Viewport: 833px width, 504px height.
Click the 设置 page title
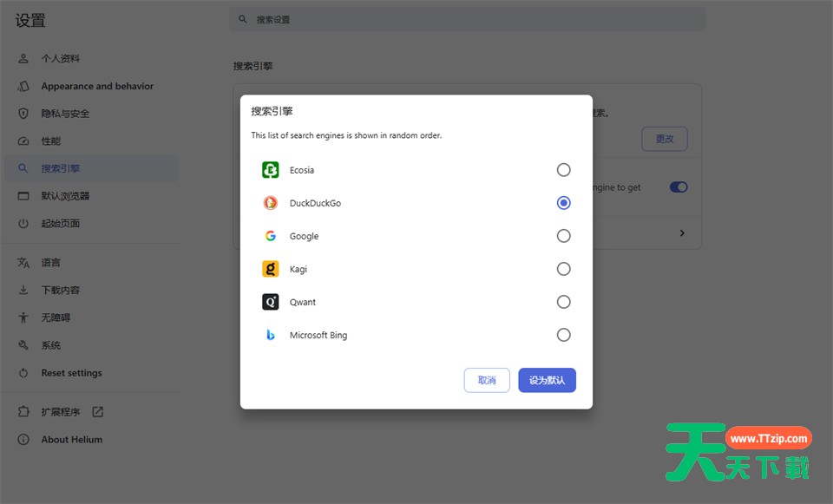[30, 20]
